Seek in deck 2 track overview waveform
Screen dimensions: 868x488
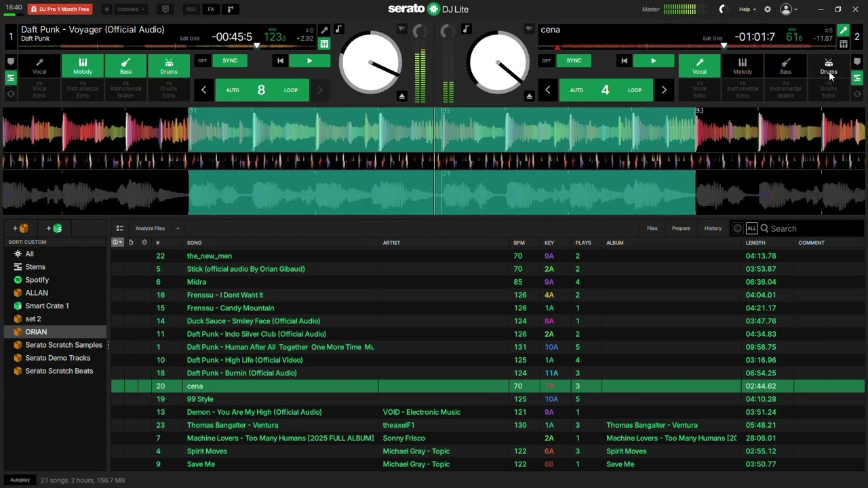coord(686,46)
